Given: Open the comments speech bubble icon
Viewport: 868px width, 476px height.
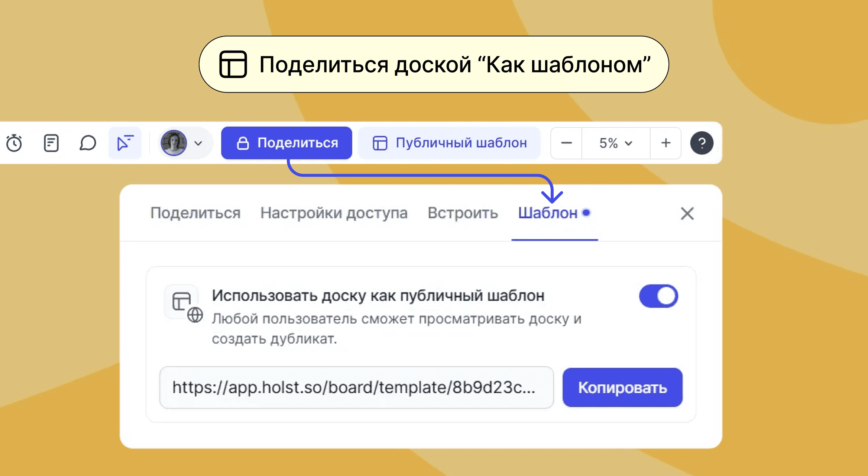Looking at the screenshot, I should coord(88,143).
